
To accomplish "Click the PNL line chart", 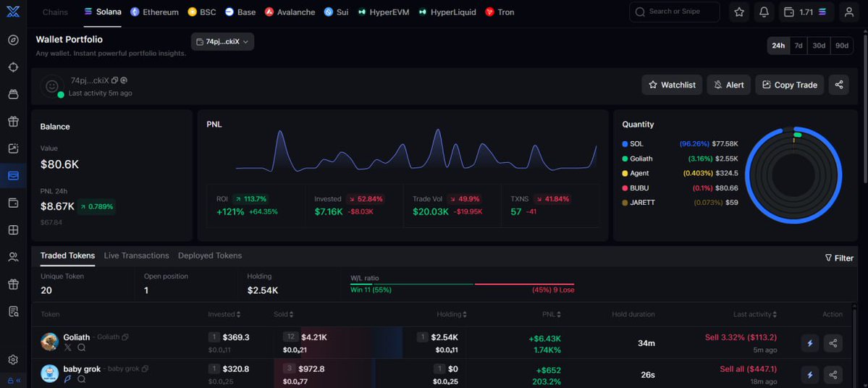I will [416, 150].
